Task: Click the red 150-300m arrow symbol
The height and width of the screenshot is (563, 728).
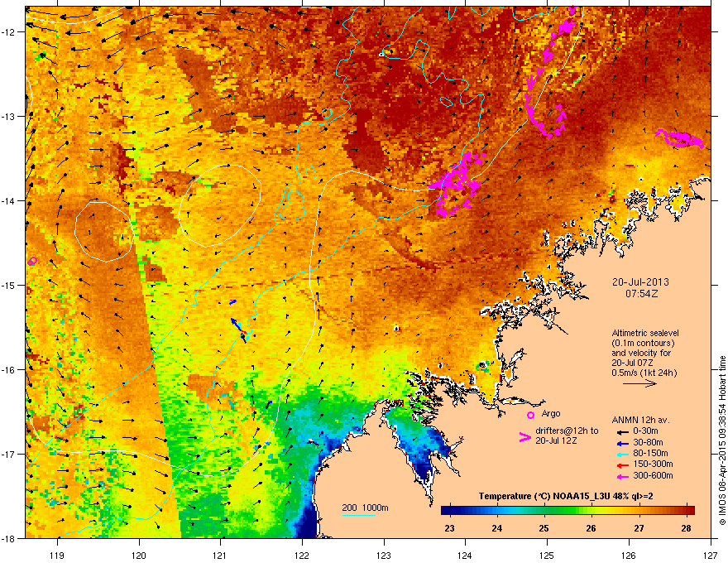Action: click(x=622, y=465)
